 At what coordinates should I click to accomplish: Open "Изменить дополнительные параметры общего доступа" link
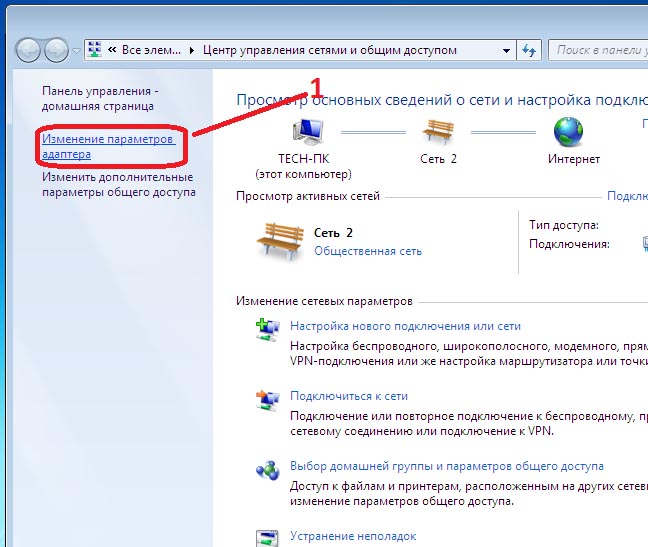coord(118,184)
